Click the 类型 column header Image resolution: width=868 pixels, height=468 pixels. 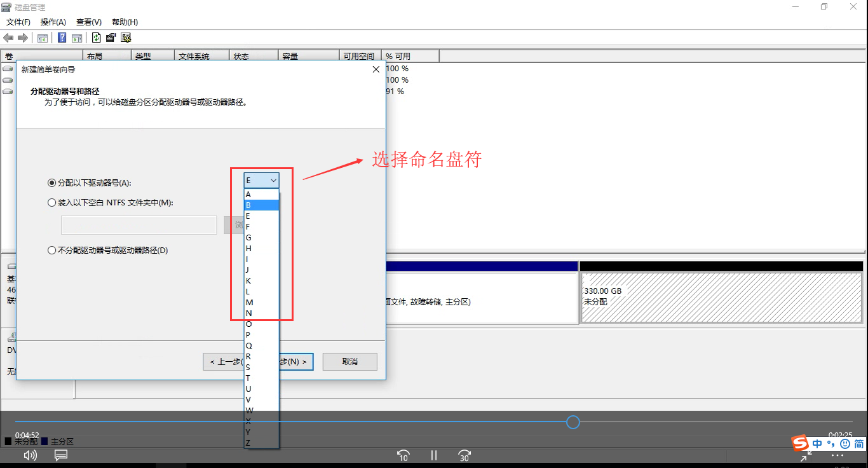point(153,57)
